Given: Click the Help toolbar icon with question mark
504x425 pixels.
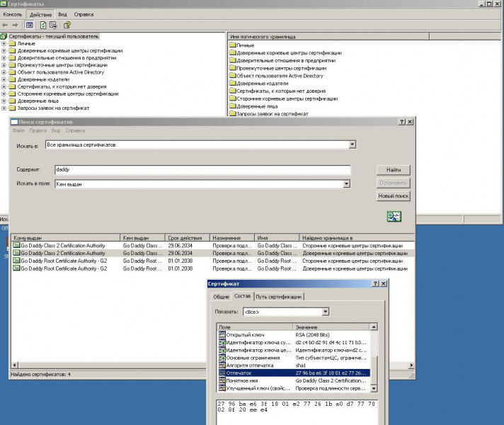Looking at the screenshot, I should (x=67, y=25).
